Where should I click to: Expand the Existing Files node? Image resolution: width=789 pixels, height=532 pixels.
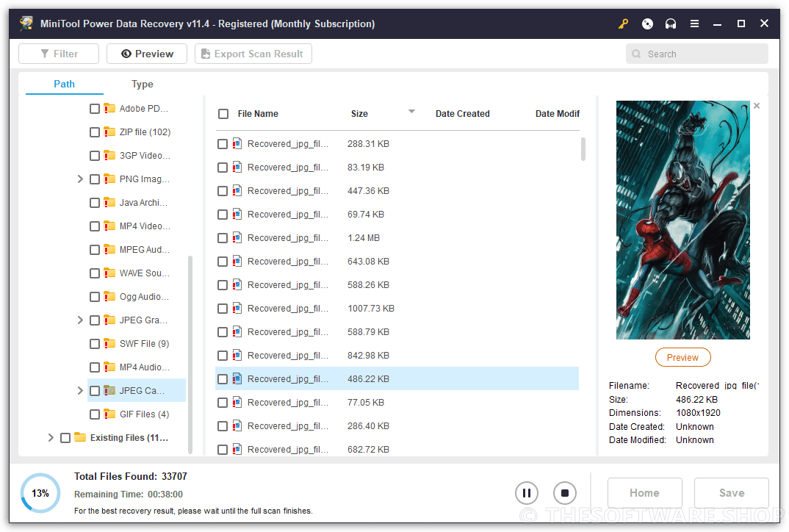(x=50, y=437)
